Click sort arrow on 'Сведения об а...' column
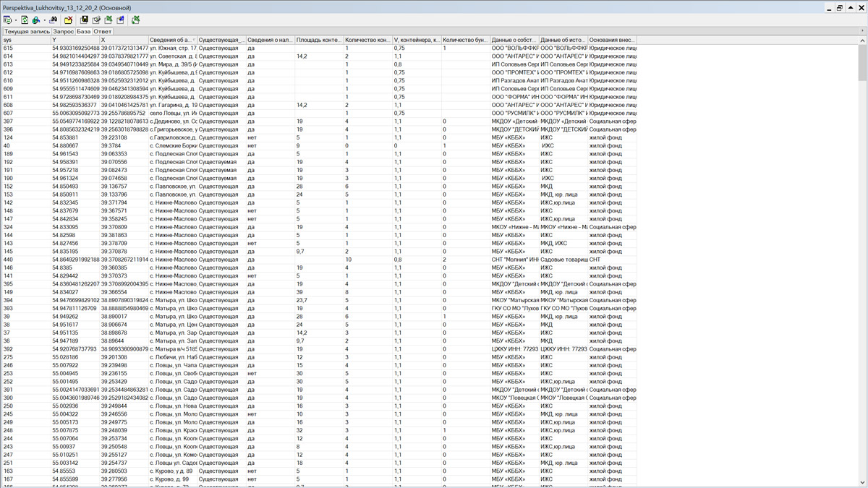The height and width of the screenshot is (488, 868). pos(193,40)
